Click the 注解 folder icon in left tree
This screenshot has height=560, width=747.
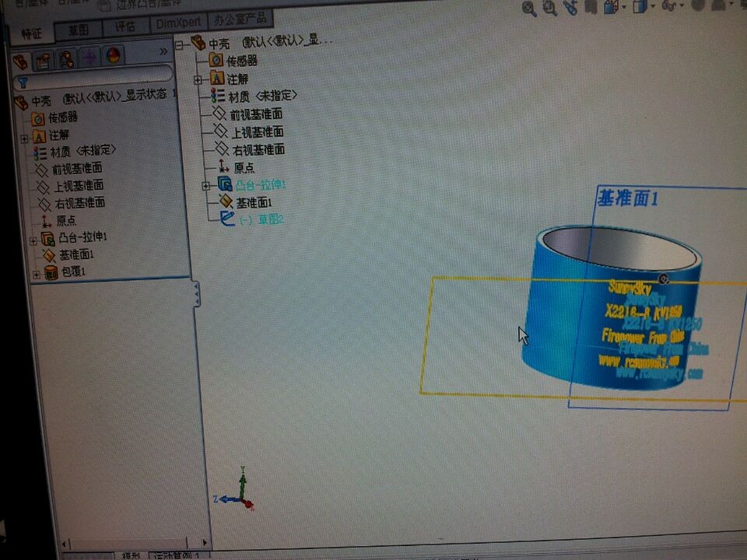39,137
